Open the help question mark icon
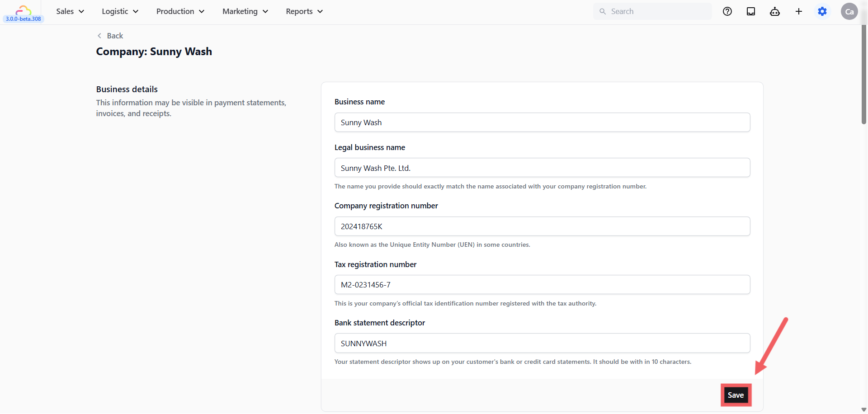The width and height of the screenshot is (868, 414). click(727, 11)
